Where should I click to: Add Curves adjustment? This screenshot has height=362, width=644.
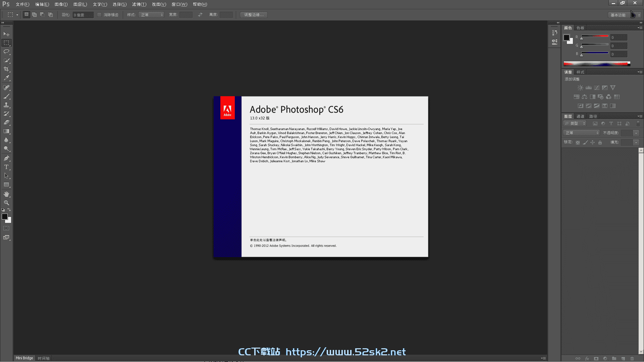(x=597, y=87)
